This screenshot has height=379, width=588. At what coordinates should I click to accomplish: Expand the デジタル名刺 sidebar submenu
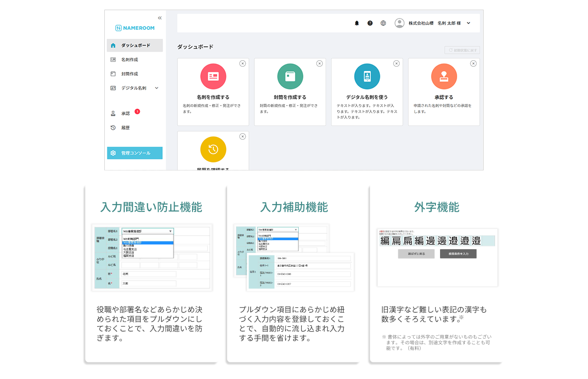(156, 88)
